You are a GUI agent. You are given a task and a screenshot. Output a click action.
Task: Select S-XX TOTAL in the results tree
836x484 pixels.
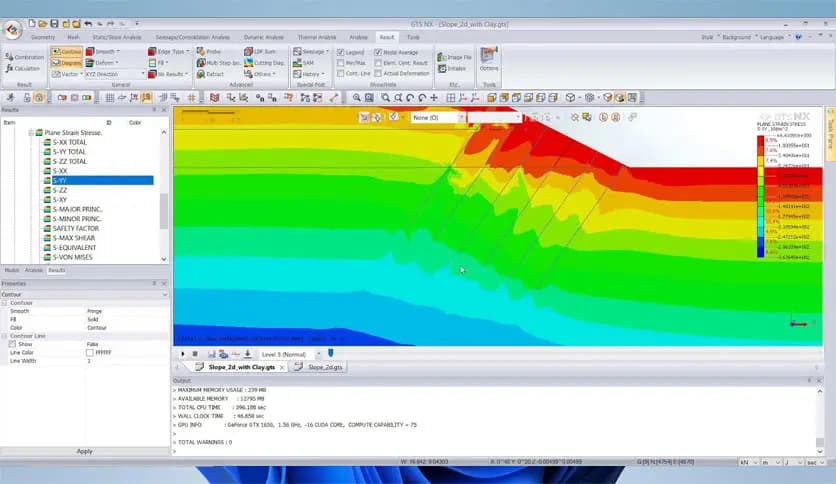pyautogui.click(x=69, y=142)
